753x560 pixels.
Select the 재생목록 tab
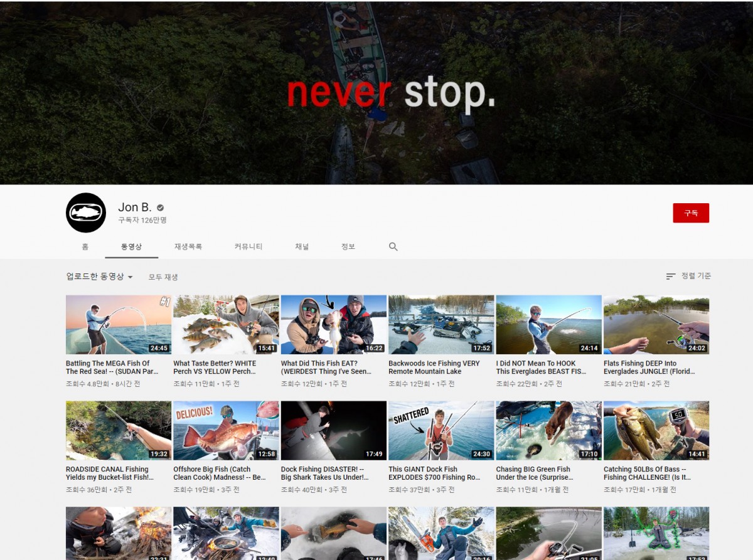coord(188,246)
